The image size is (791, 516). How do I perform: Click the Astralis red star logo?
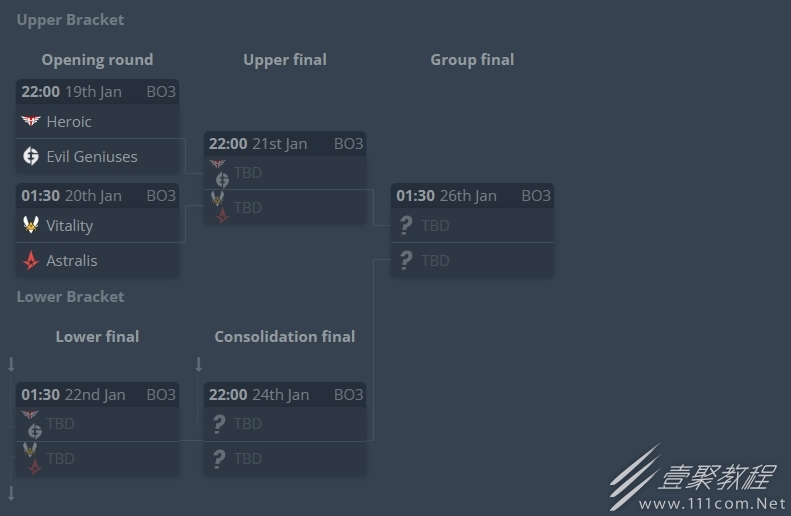tap(31, 260)
